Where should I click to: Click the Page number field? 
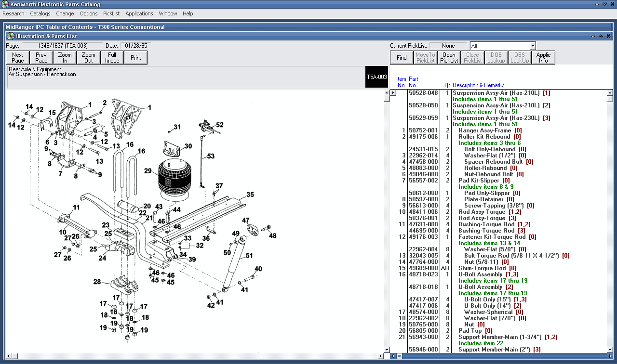point(62,46)
